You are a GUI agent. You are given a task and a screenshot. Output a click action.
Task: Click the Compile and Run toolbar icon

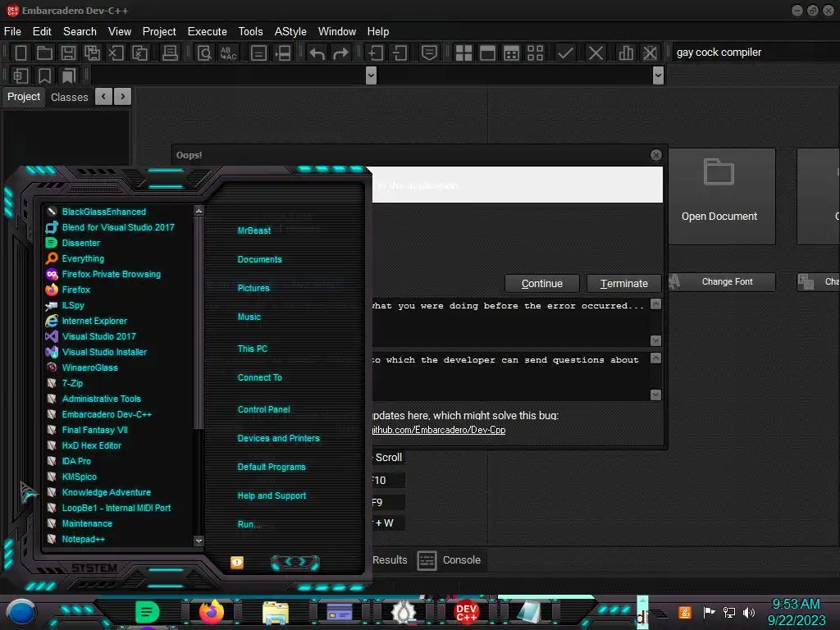pyautogui.click(x=512, y=52)
